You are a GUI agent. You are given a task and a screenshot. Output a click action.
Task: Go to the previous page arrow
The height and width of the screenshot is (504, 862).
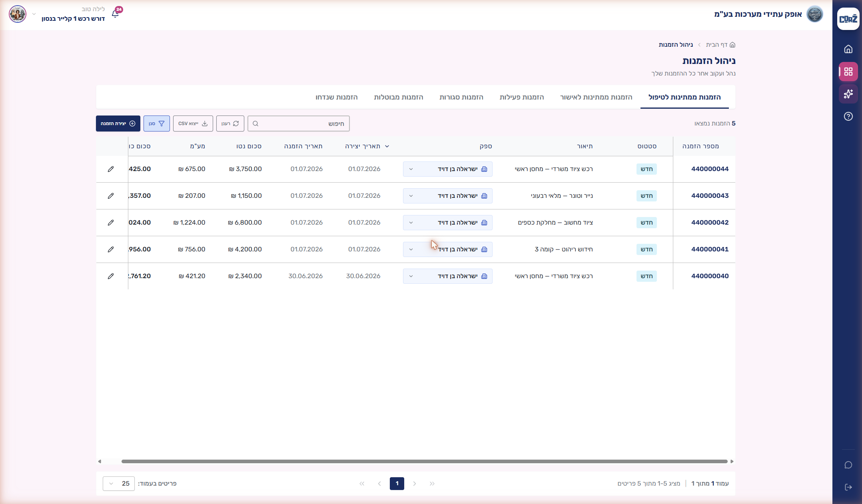point(415,484)
